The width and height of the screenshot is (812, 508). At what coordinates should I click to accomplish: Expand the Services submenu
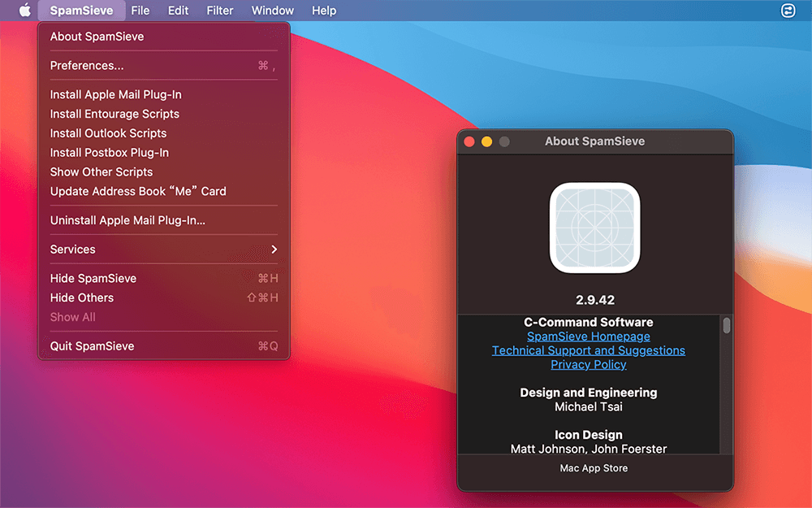pos(164,250)
